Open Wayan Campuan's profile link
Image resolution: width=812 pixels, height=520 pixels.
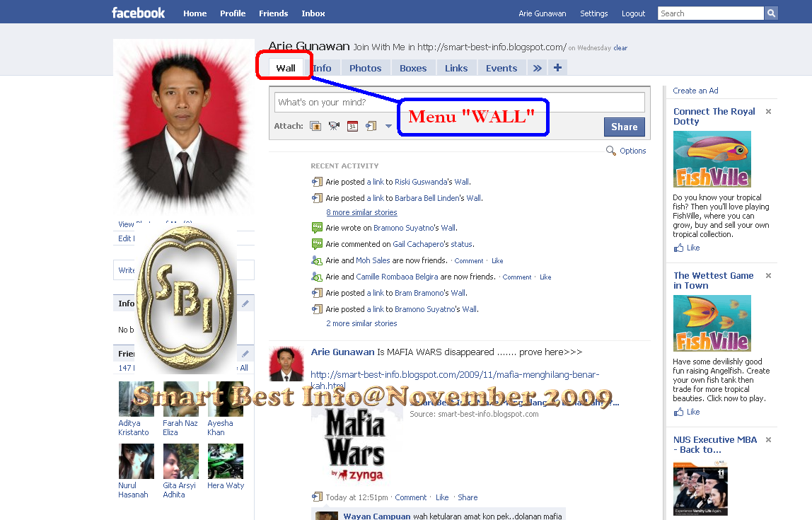coord(377,516)
